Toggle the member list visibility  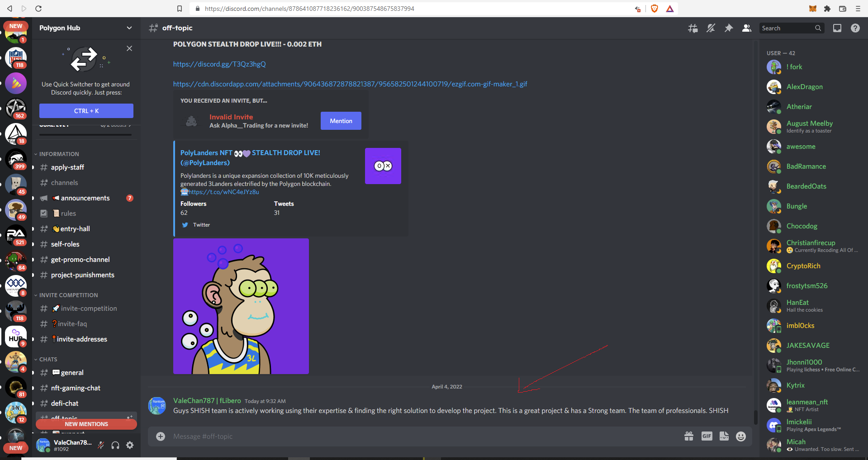point(746,28)
